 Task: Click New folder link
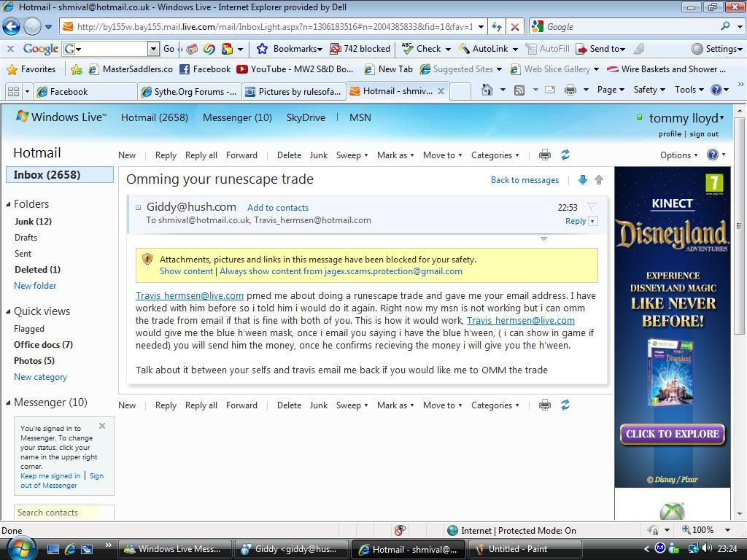tap(35, 286)
